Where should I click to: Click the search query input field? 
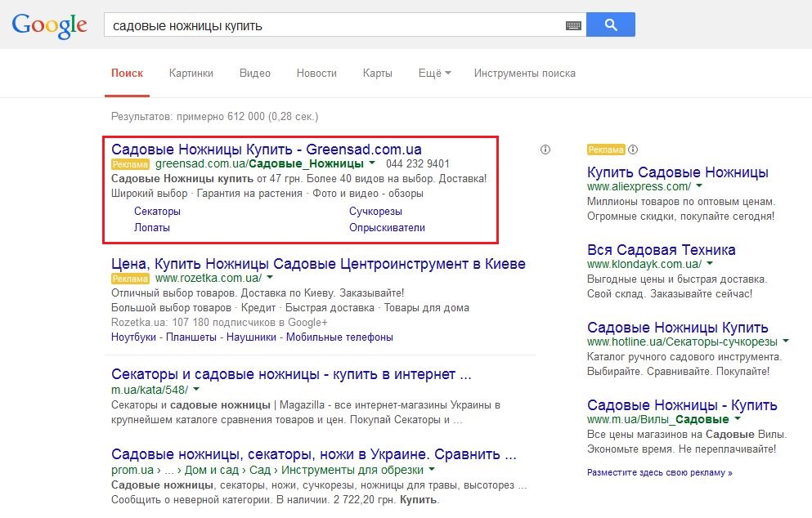pyautogui.click(x=334, y=25)
